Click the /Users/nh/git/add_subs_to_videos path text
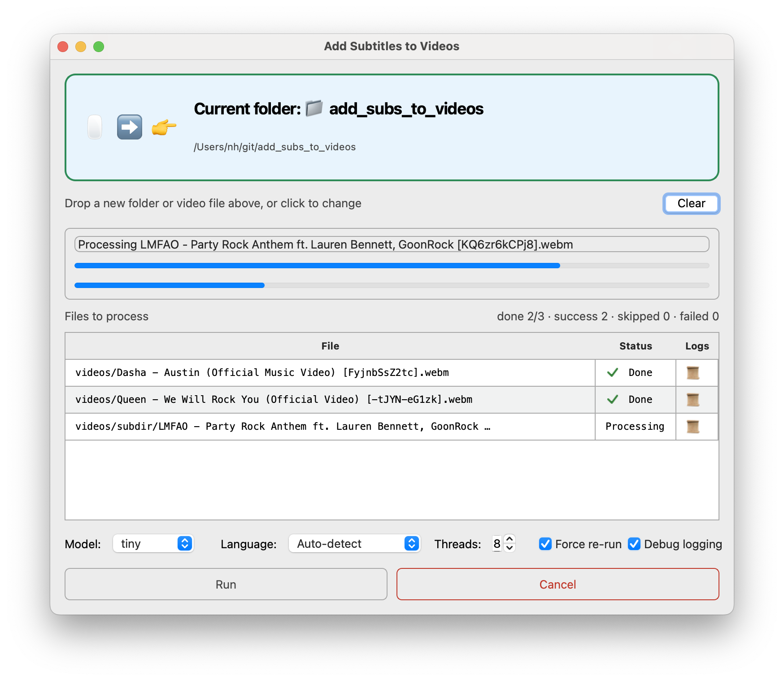784x681 pixels. point(274,147)
